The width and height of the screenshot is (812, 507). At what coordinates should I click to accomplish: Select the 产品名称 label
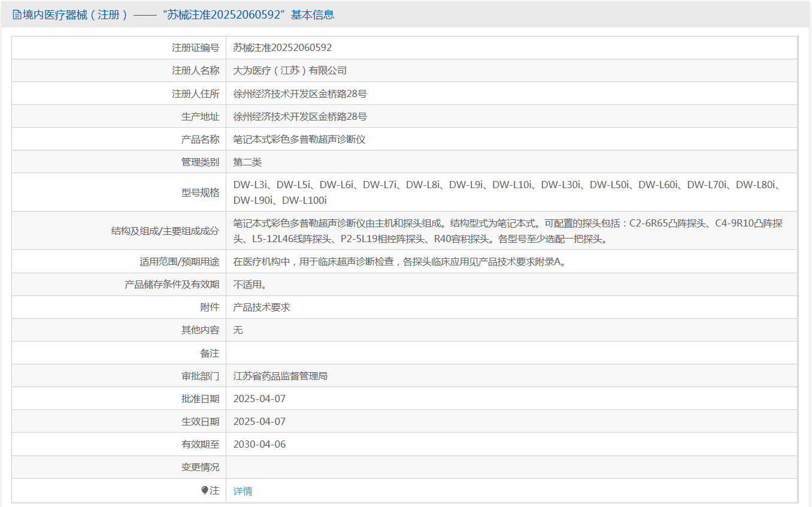tap(200, 139)
